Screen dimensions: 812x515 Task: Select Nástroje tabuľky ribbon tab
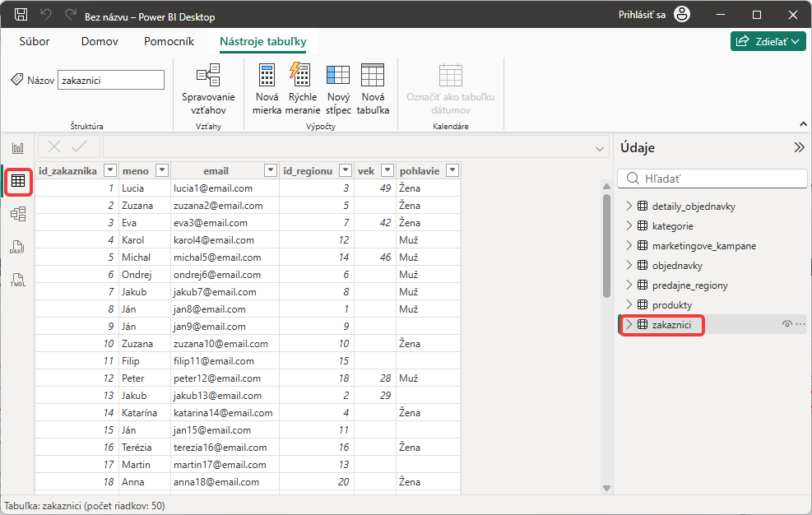pos(262,41)
